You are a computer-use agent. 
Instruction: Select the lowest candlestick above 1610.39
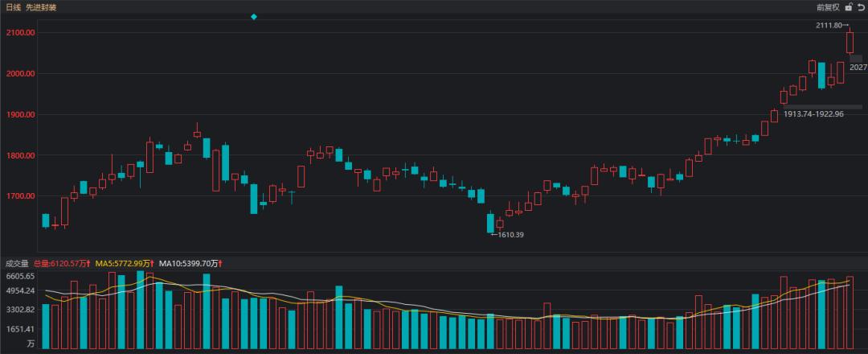490,223
